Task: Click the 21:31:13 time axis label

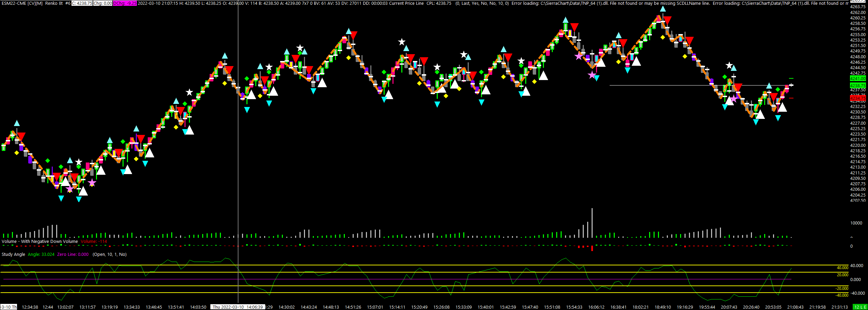Action: (840, 307)
